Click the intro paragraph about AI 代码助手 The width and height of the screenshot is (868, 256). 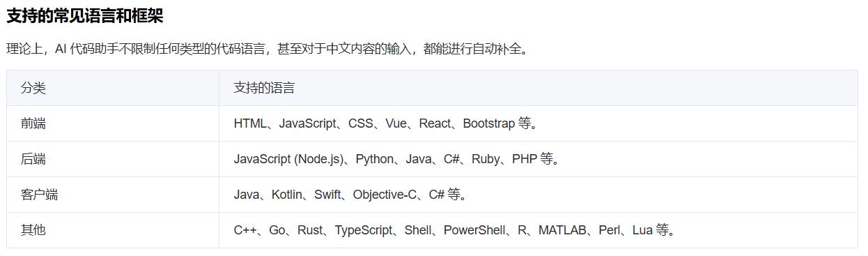(x=268, y=49)
